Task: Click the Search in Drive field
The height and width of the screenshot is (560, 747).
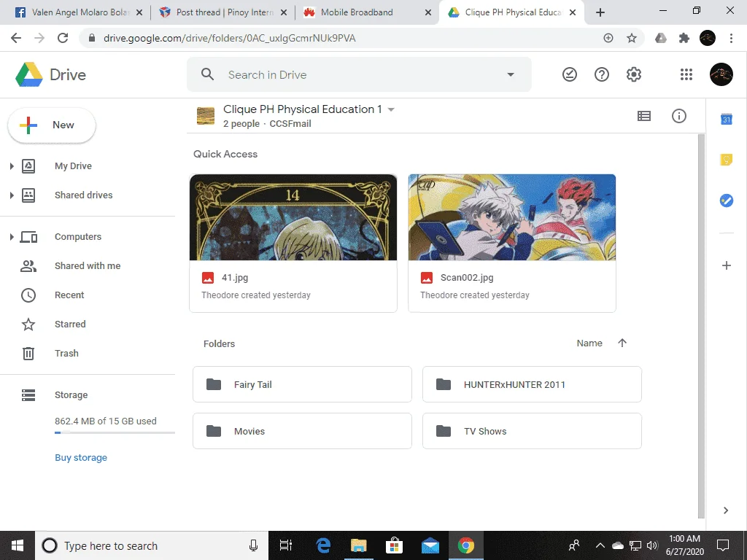Action: click(x=359, y=75)
